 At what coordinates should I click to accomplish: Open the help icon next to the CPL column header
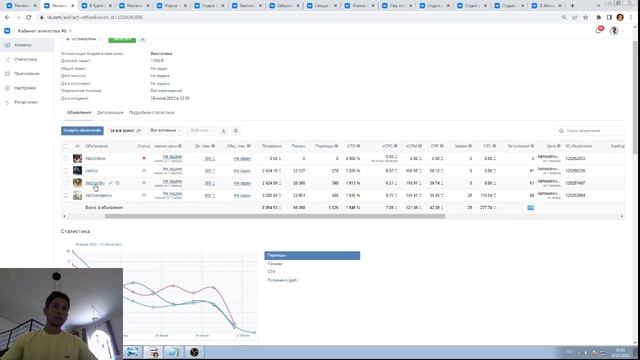click(494, 146)
